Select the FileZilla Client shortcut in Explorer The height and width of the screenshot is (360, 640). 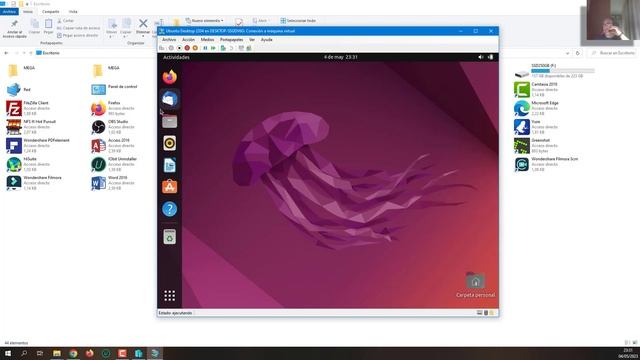click(28, 108)
